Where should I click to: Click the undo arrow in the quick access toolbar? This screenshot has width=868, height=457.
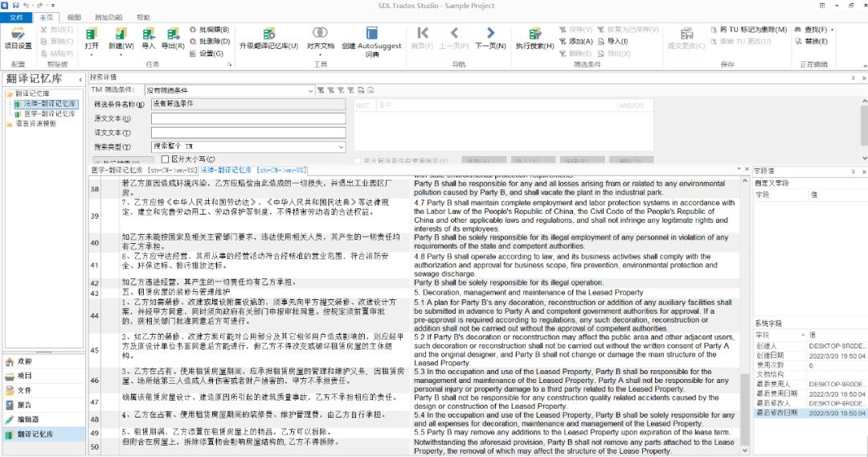26,6
